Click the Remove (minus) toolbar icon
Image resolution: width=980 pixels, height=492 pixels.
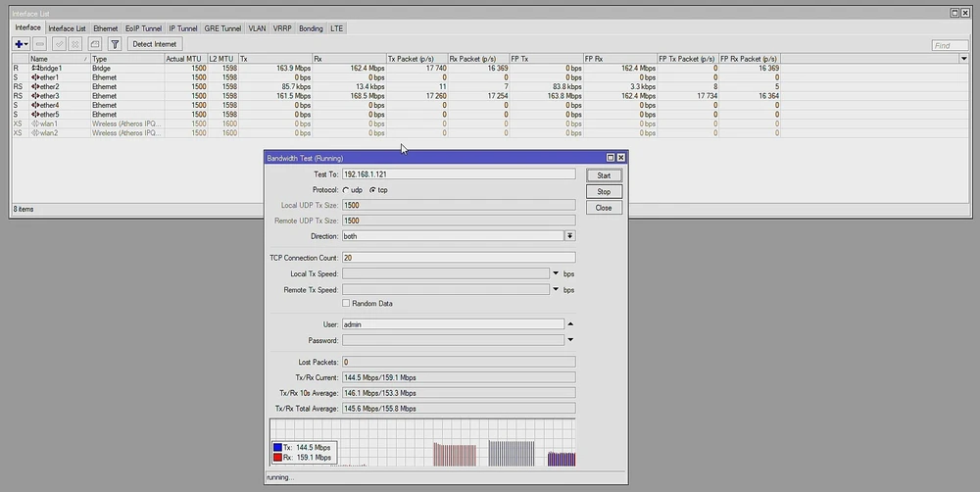[x=40, y=44]
